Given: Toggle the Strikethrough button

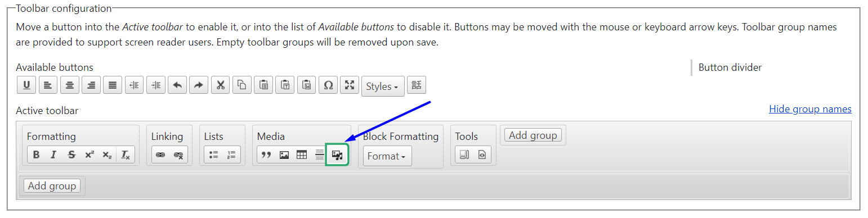Looking at the screenshot, I should point(71,155).
